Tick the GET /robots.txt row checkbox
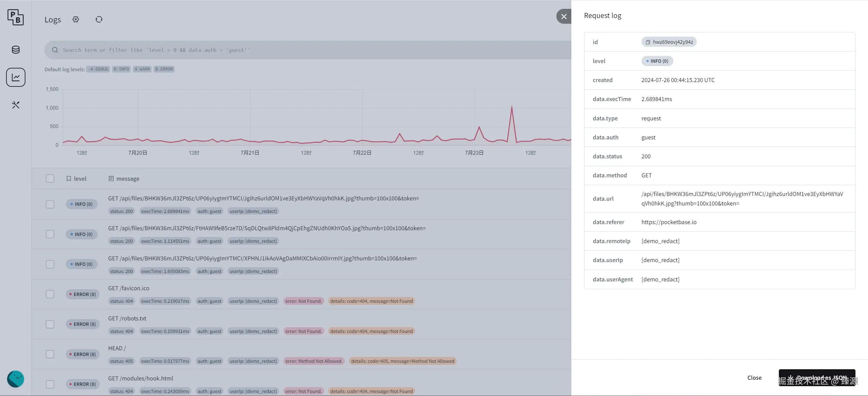This screenshot has height=396, width=868. [50, 324]
